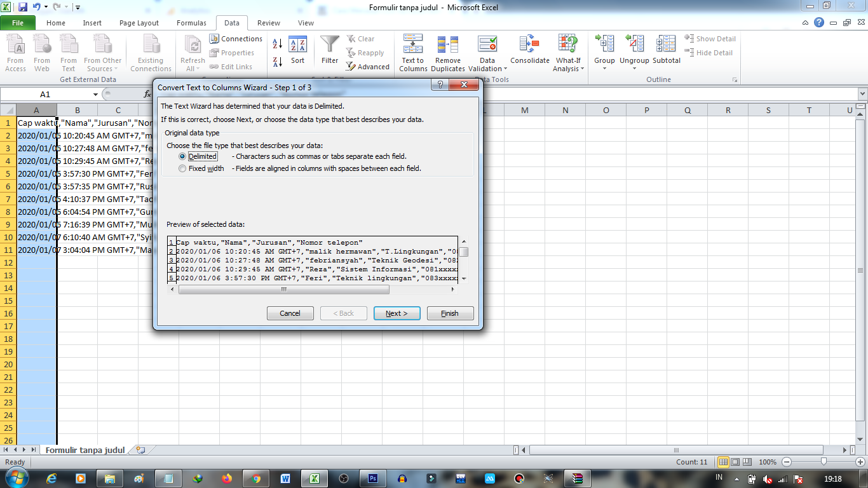Click the Sort A to Z icon
868x488 pixels.
click(277, 42)
